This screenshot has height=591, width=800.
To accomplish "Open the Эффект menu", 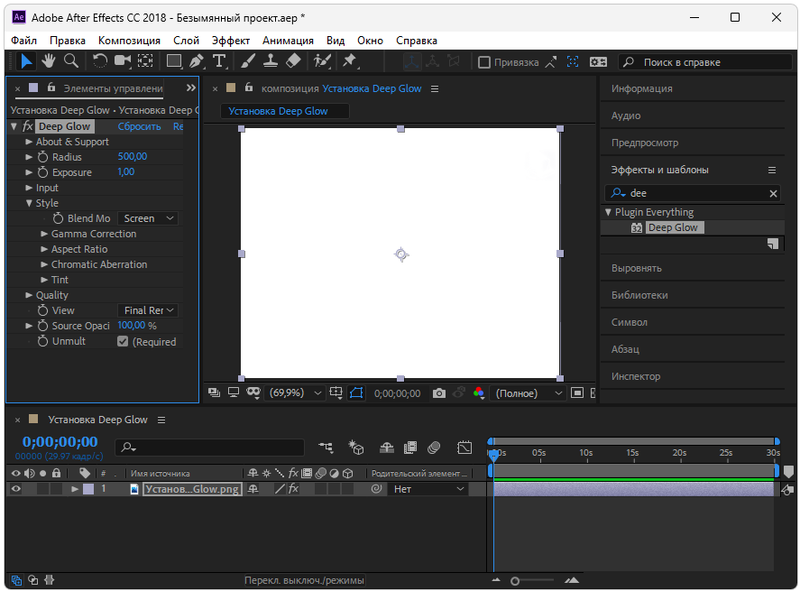I will click(x=231, y=40).
